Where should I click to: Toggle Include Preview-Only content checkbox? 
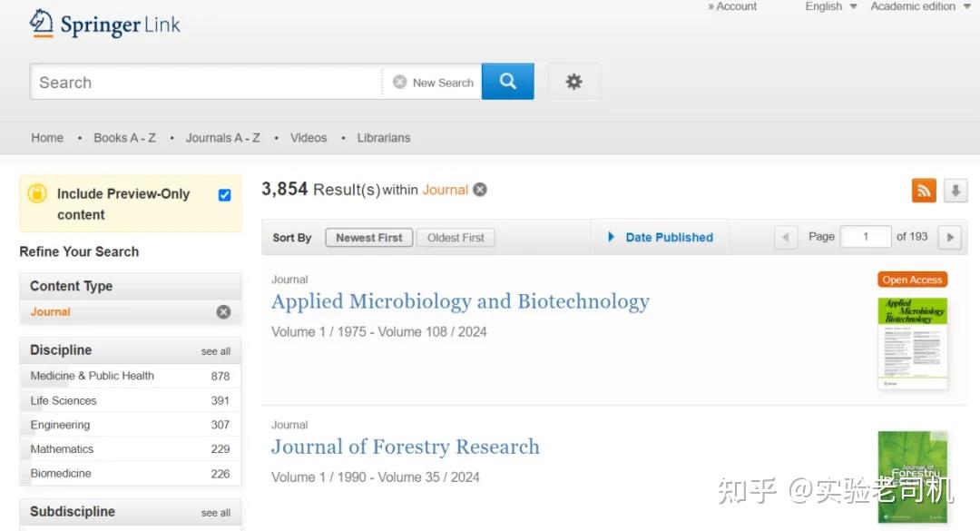[x=225, y=194]
